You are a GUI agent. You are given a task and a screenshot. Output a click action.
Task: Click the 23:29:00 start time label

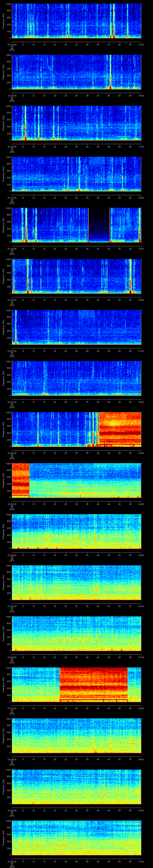pos(12,810)
